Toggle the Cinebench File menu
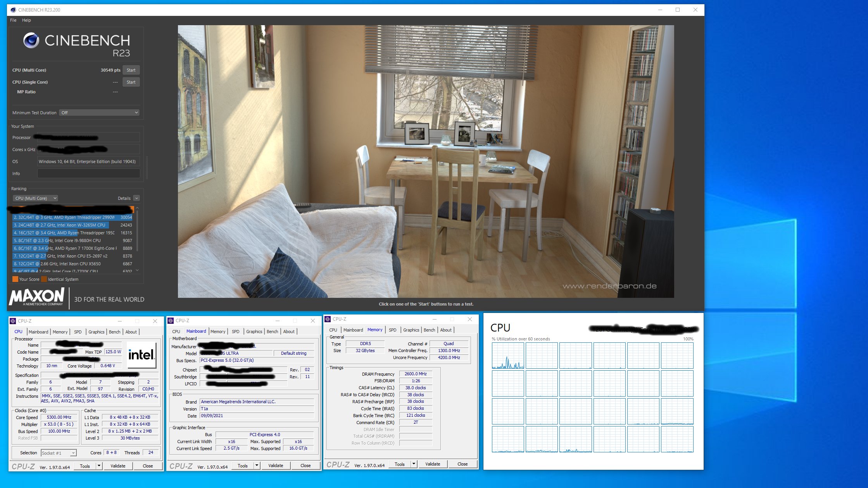This screenshot has height=488, width=868. tap(12, 20)
